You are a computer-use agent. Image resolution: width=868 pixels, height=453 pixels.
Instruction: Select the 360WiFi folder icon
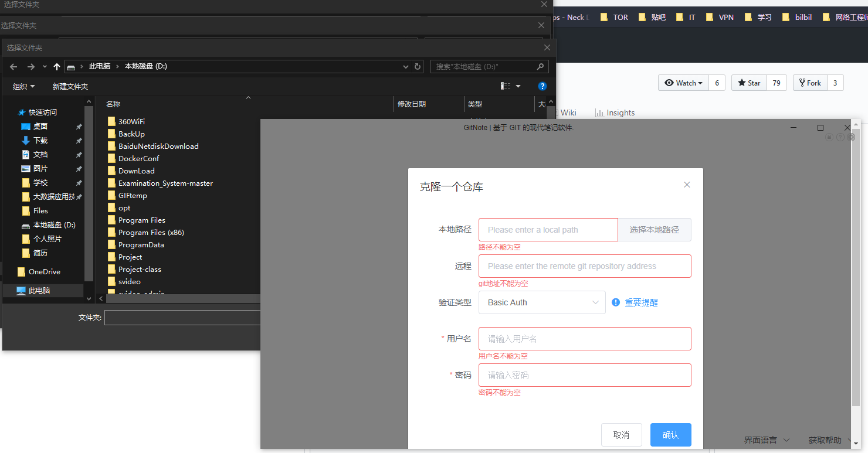111,121
